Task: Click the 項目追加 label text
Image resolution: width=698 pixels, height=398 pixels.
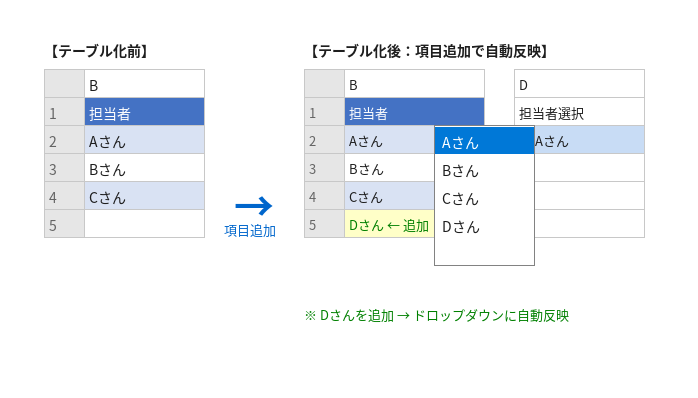Action: [x=250, y=231]
